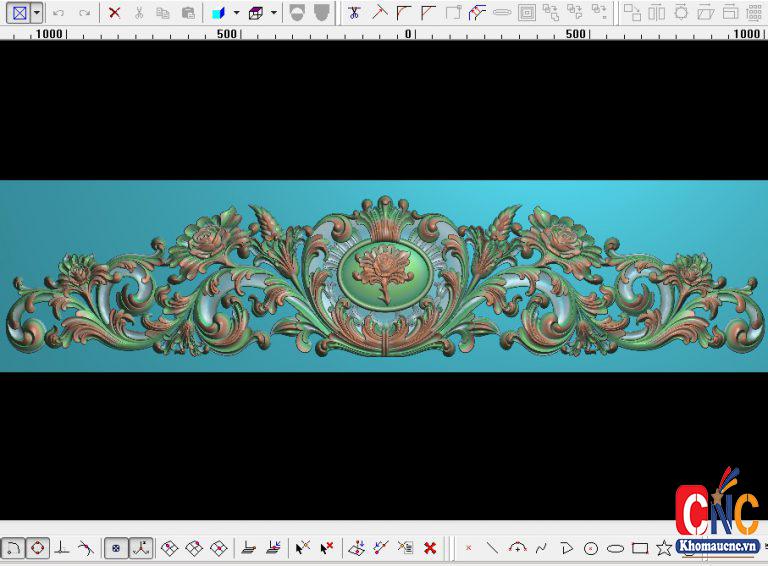Screen dimensions: 768x566
Task: Select the rectangle drawing tool
Action: [x=640, y=548]
